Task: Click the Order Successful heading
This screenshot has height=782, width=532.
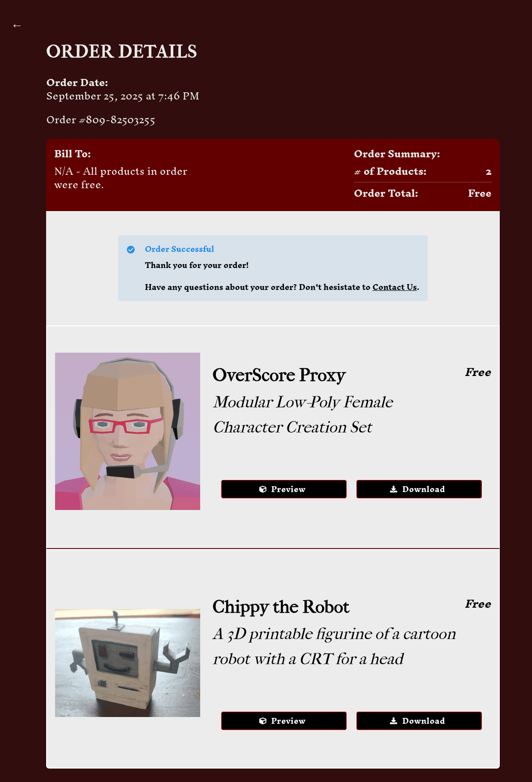Action: [180, 249]
